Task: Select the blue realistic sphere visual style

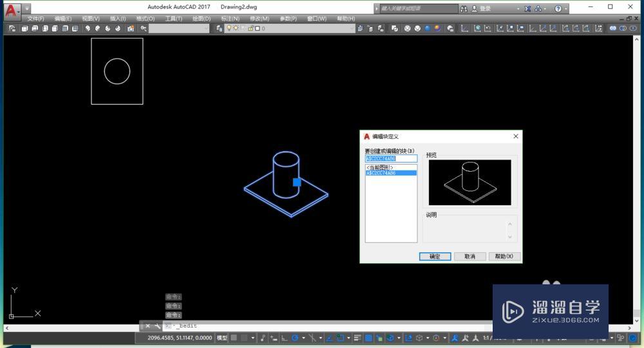Action: click(x=428, y=28)
